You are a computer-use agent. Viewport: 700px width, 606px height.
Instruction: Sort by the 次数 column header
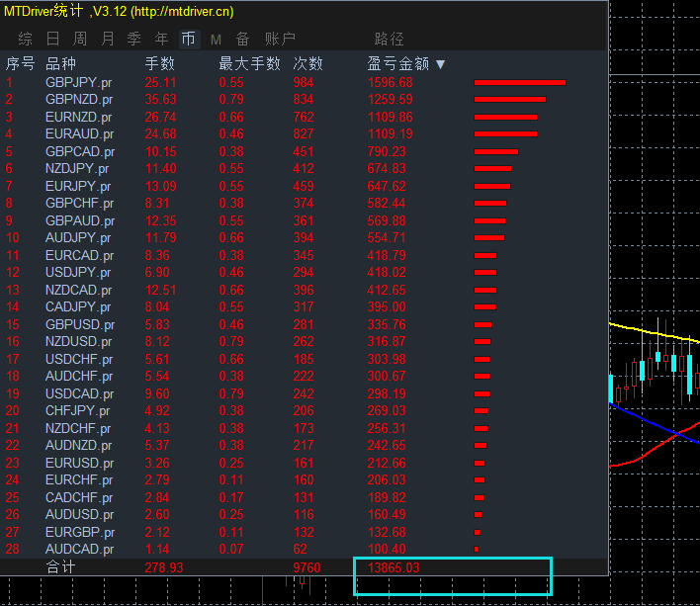[x=307, y=64]
